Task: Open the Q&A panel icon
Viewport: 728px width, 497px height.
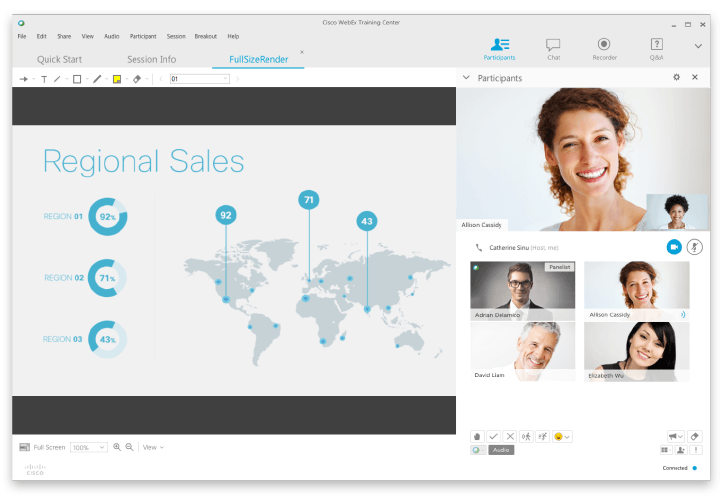Action: (656, 49)
